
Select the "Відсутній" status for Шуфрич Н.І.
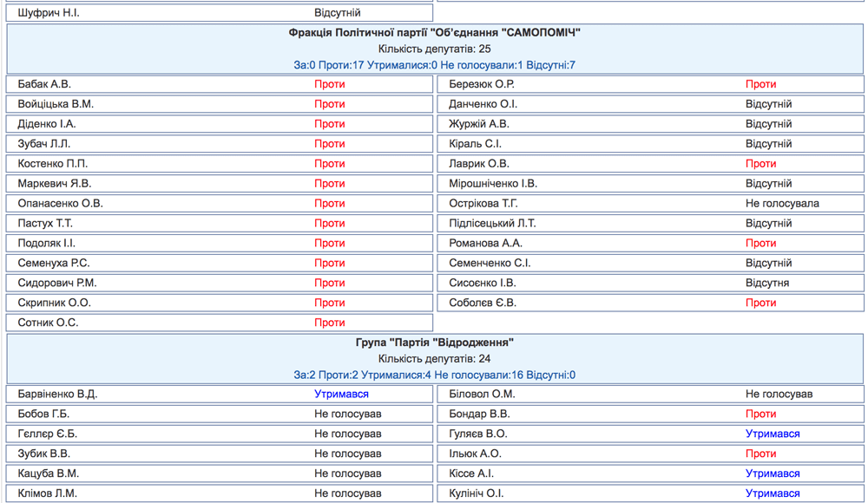pos(337,13)
